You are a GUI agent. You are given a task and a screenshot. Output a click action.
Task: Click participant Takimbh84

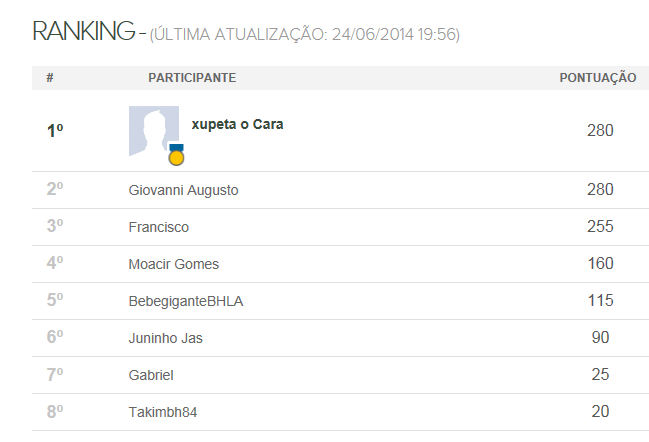(x=163, y=412)
